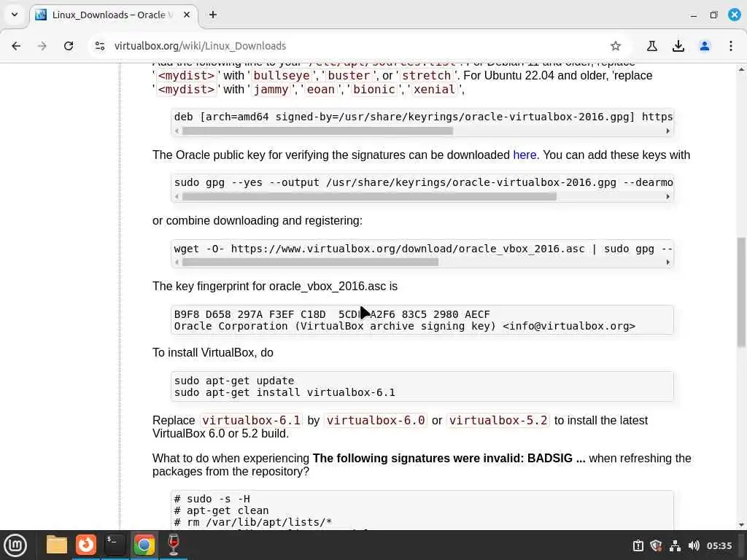Image resolution: width=747 pixels, height=560 pixels.
Task: Open the Chrome profile avatar
Action: click(705, 46)
